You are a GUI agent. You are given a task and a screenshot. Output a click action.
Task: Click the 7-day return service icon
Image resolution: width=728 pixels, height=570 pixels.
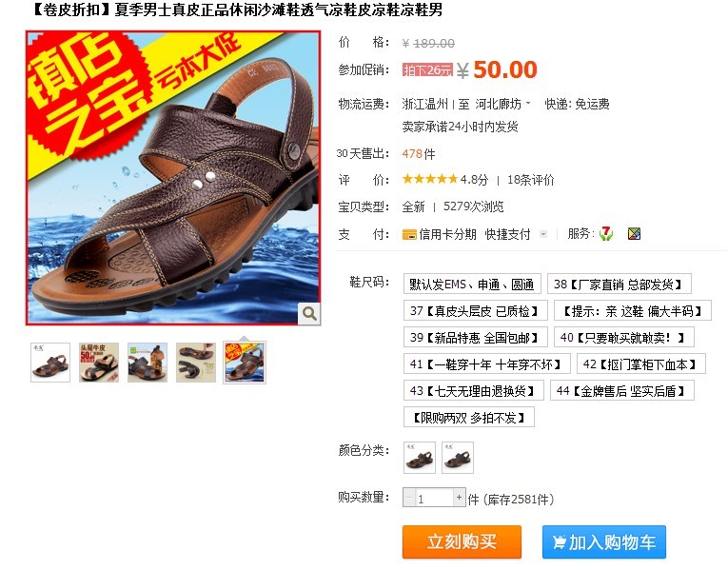tap(606, 233)
